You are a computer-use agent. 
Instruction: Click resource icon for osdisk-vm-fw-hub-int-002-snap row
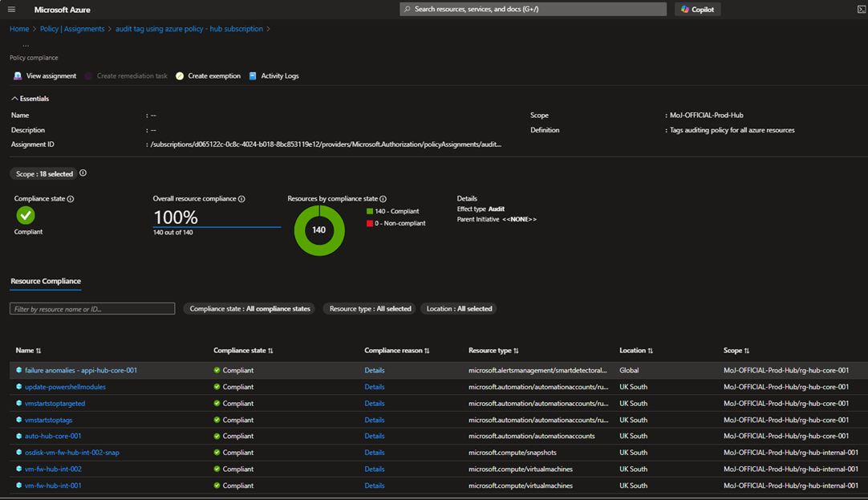[x=18, y=453]
